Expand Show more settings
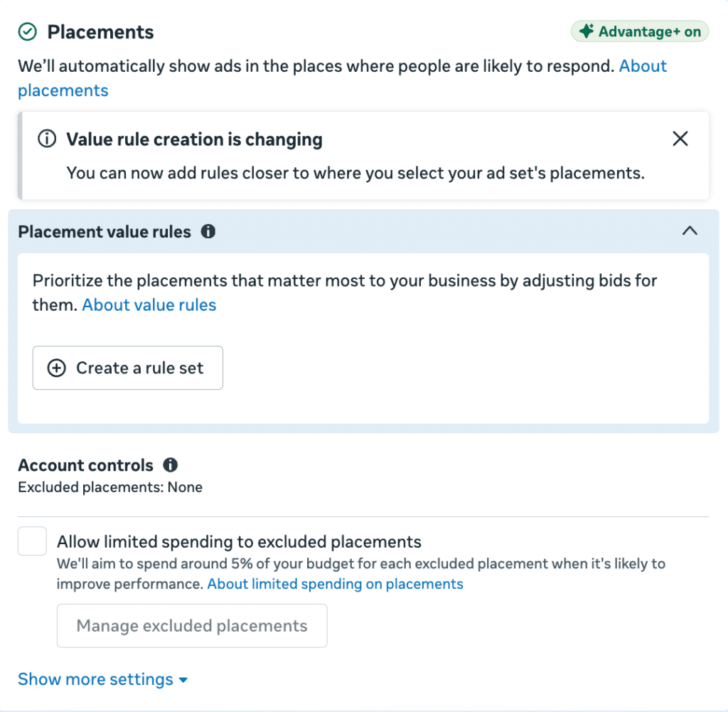 click(x=102, y=679)
